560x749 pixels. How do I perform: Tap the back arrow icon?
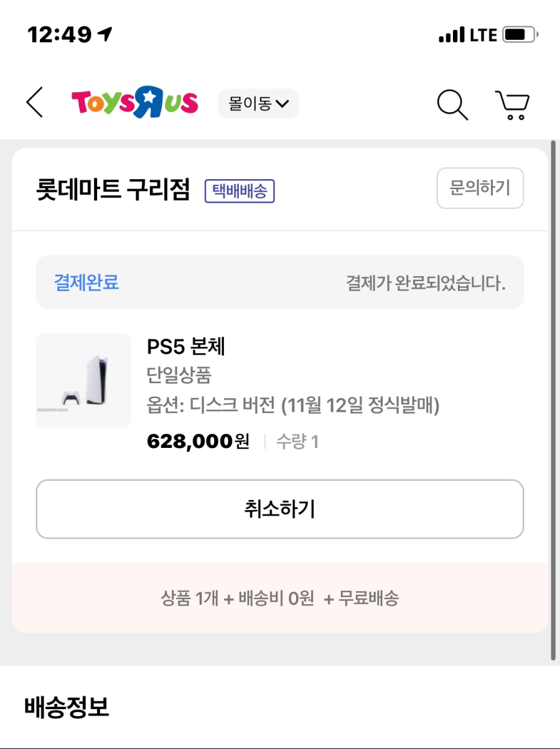click(35, 103)
